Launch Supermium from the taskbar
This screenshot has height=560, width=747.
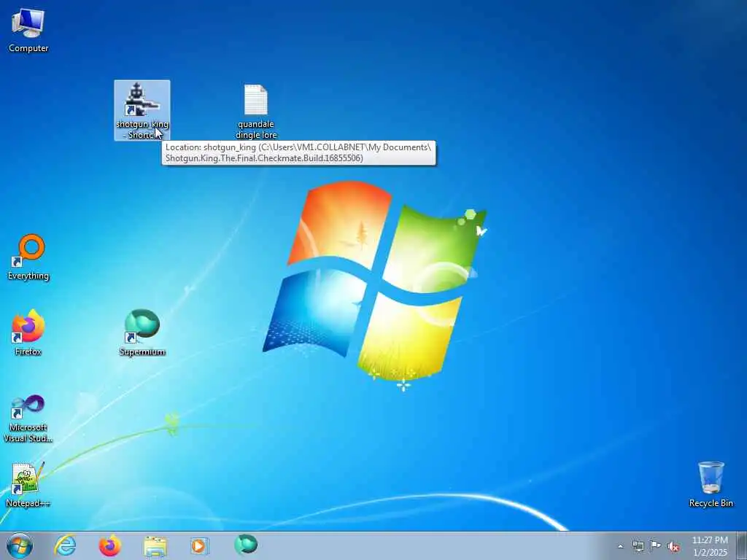[x=245, y=545]
